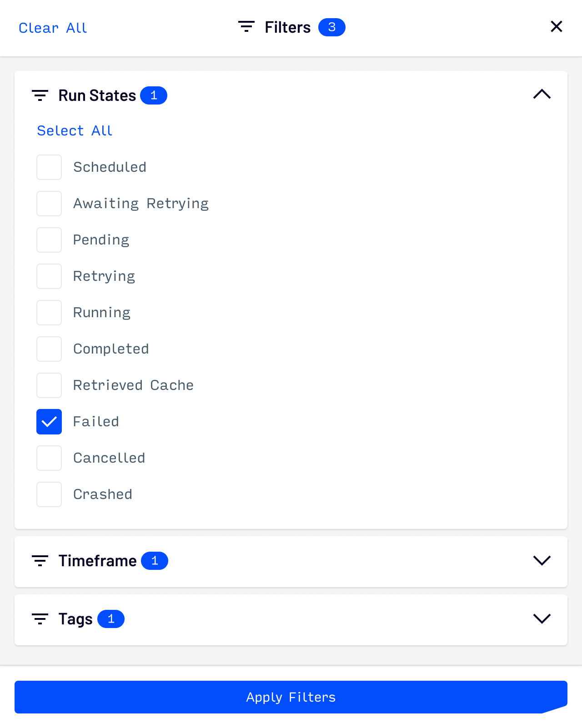Enable the Crashed run state checkbox
The height and width of the screenshot is (728, 582).
49,494
